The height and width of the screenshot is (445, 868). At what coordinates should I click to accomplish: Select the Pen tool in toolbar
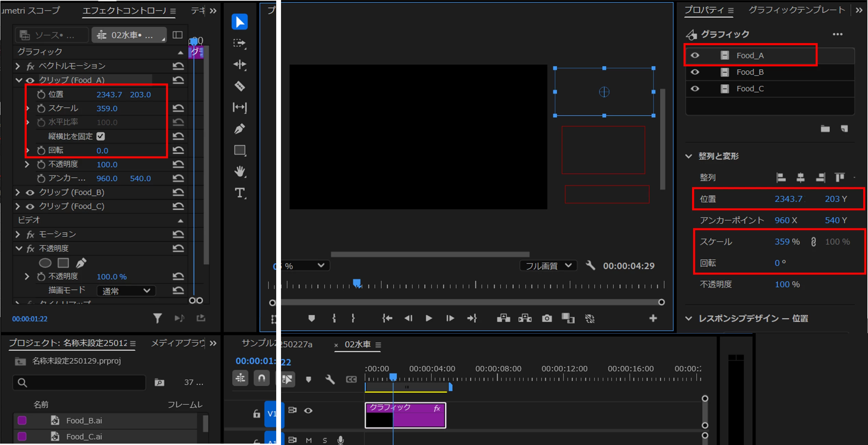(x=240, y=129)
